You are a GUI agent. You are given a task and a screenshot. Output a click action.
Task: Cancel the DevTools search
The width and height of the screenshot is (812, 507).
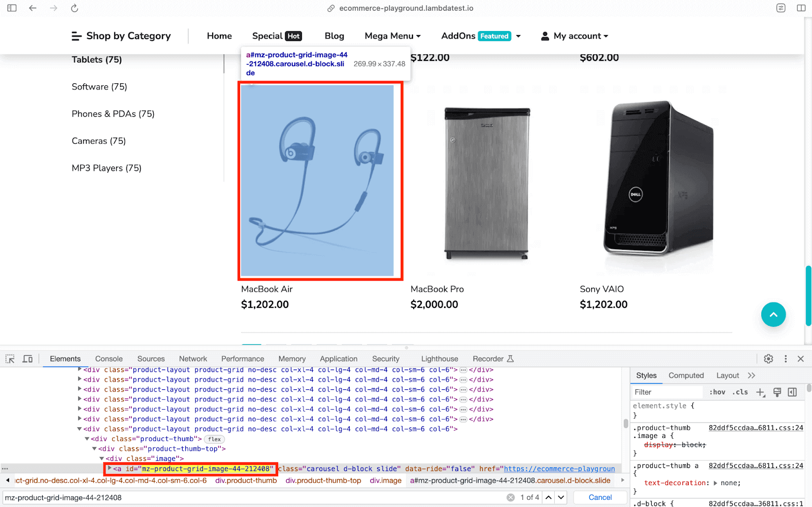[600, 497]
